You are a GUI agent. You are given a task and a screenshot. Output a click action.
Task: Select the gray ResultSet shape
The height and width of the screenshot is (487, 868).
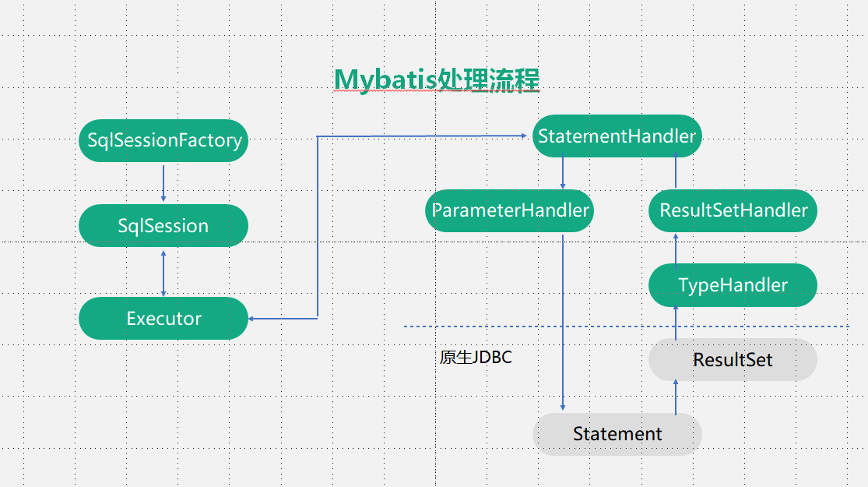point(733,359)
